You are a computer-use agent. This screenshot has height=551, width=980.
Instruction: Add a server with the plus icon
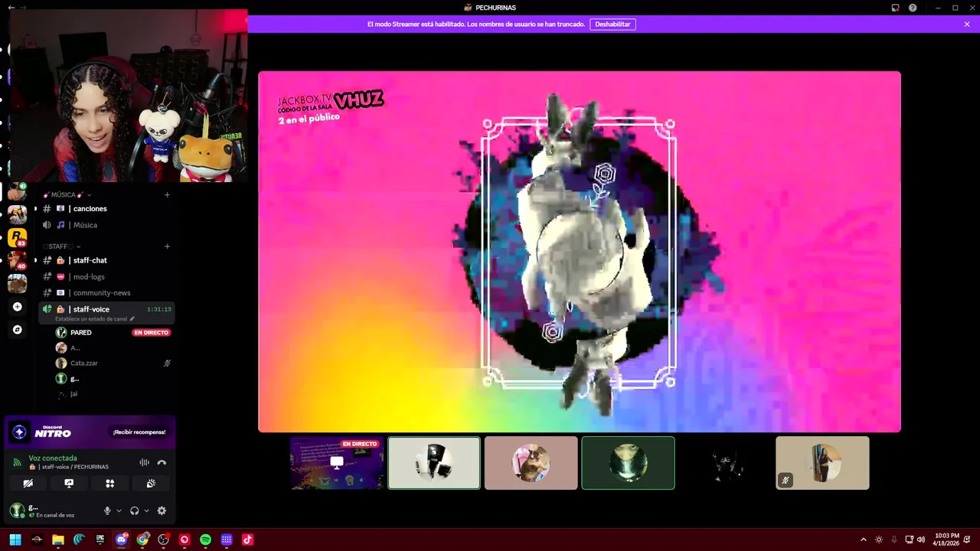[x=18, y=307]
